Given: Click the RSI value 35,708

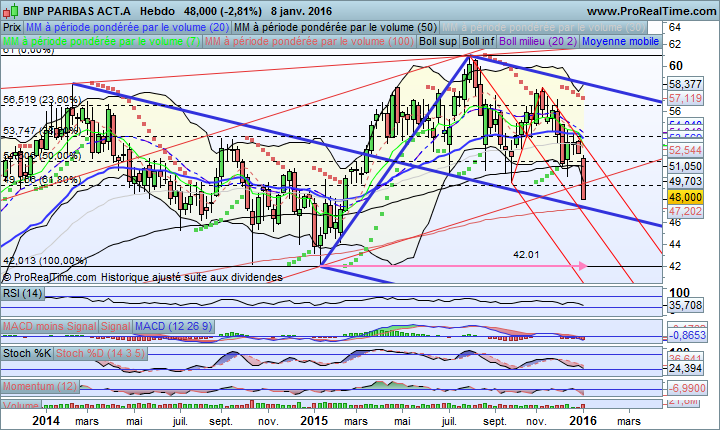Looking at the screenshot, I should point(685,305).
